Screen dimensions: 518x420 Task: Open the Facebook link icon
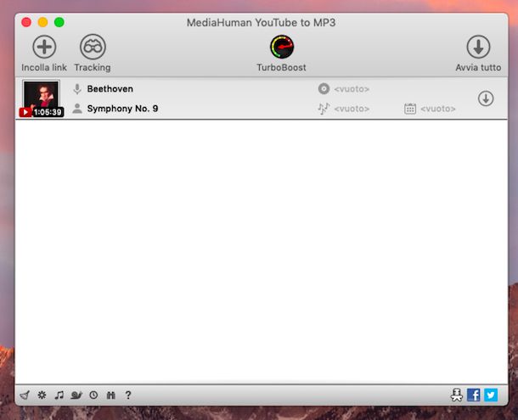(x=473, y=395)
